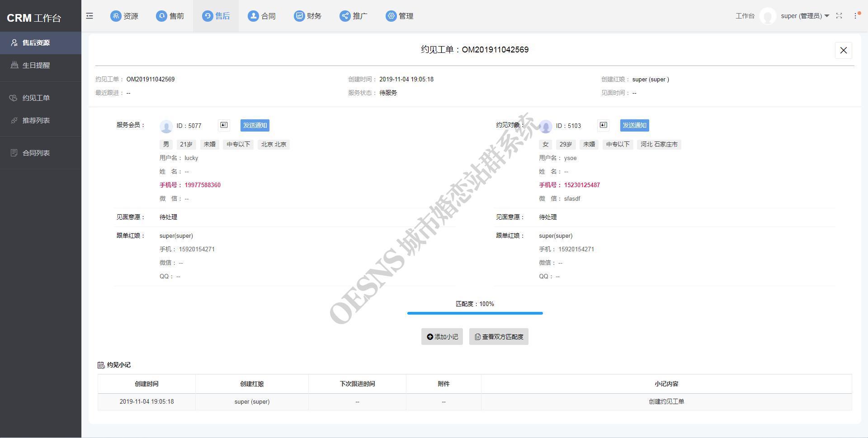This screenshot has height=438, width=868.
Task: Click avatar of member ID 5103
Action: point(546,126)
